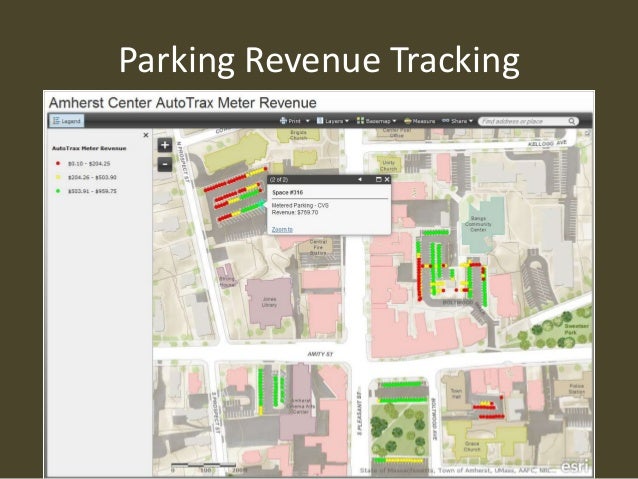Zoom in the map with plus button
638x479 pixels.
[165, 145]
